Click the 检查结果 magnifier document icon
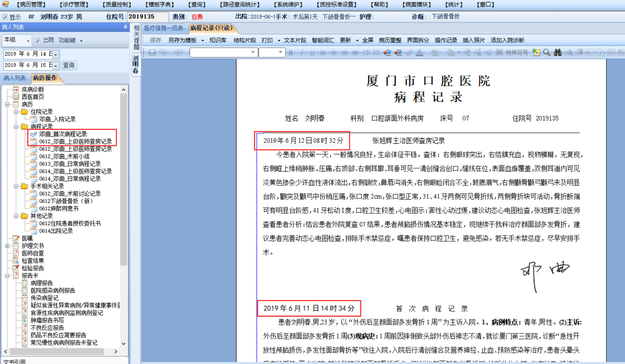 [16, 261]
